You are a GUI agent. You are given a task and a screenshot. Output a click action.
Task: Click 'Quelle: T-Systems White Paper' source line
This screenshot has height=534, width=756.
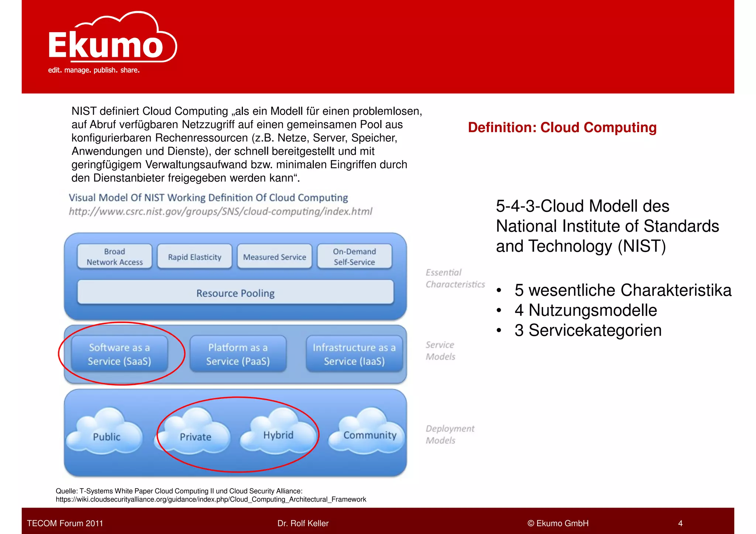point(179,491)
